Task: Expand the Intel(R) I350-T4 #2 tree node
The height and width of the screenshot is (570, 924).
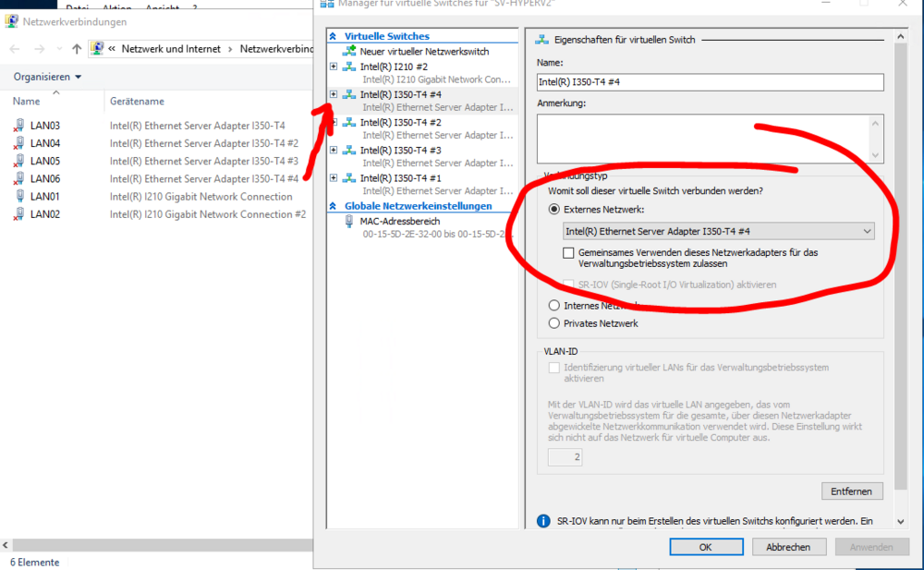Action: 334,122
